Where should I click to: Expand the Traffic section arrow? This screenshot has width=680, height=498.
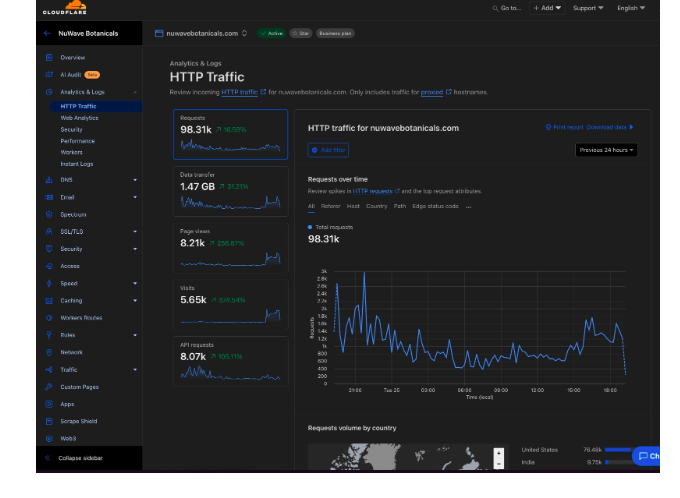click(x=135, y=370)
